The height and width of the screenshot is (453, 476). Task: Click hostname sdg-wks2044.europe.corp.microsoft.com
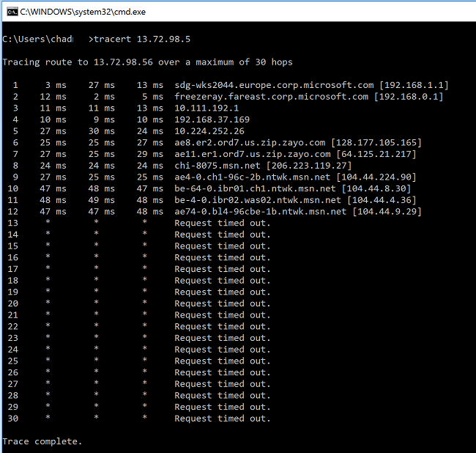(274, 85)
